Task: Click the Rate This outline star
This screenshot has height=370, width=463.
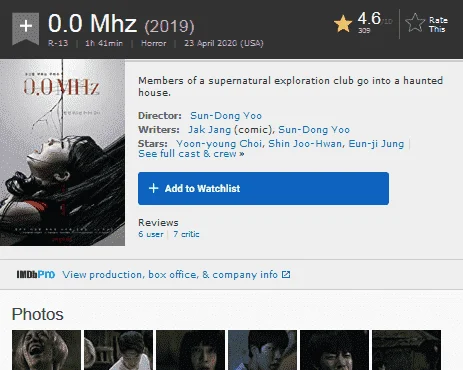Action: pyautogui.click(x=415, y=23)
